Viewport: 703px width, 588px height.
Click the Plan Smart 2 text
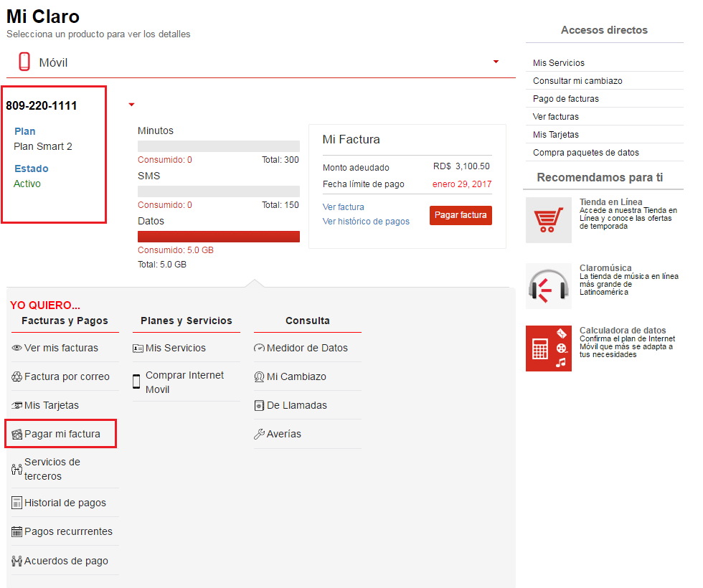point(43,146)
